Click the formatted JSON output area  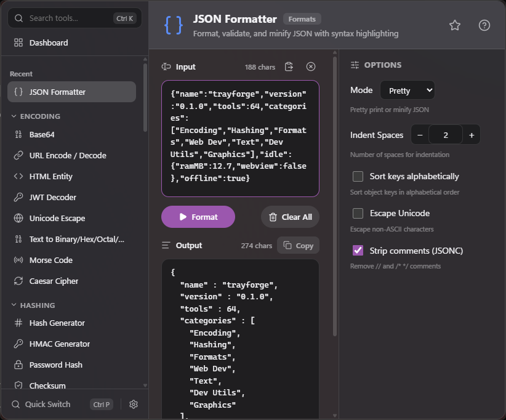(241, 339)
